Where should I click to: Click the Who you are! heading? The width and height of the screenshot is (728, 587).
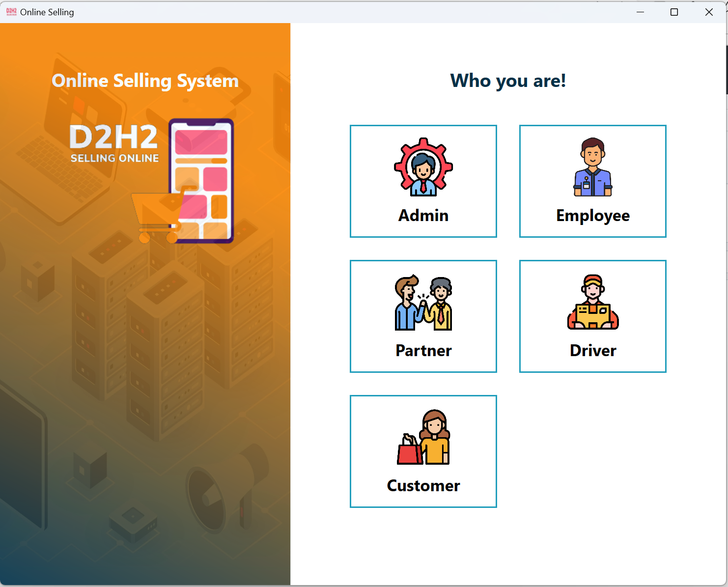(508, 80)
